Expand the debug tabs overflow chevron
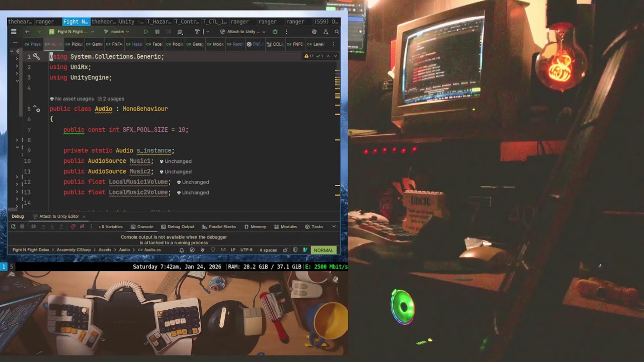The image size is (644, 362). [x=334, y=227]
